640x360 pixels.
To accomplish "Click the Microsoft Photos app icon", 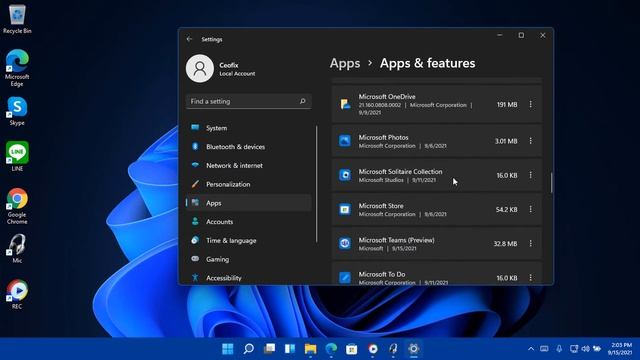I will 345,141.
